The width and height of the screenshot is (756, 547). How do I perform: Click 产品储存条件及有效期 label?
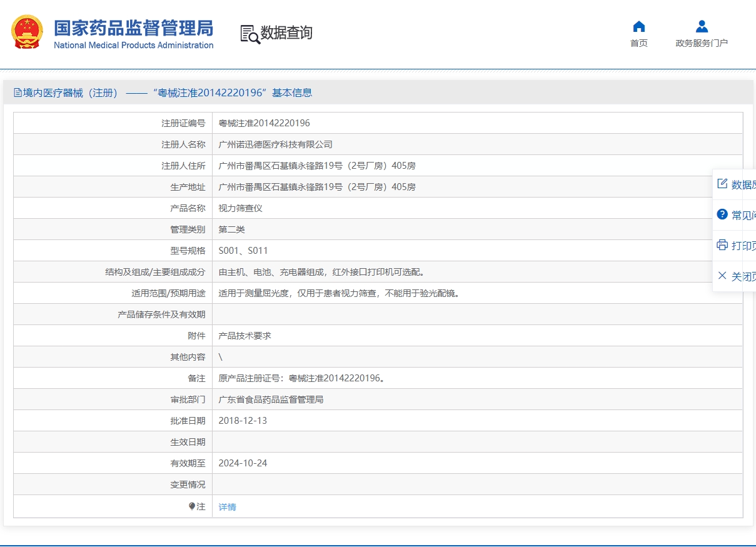pos(162,314)
